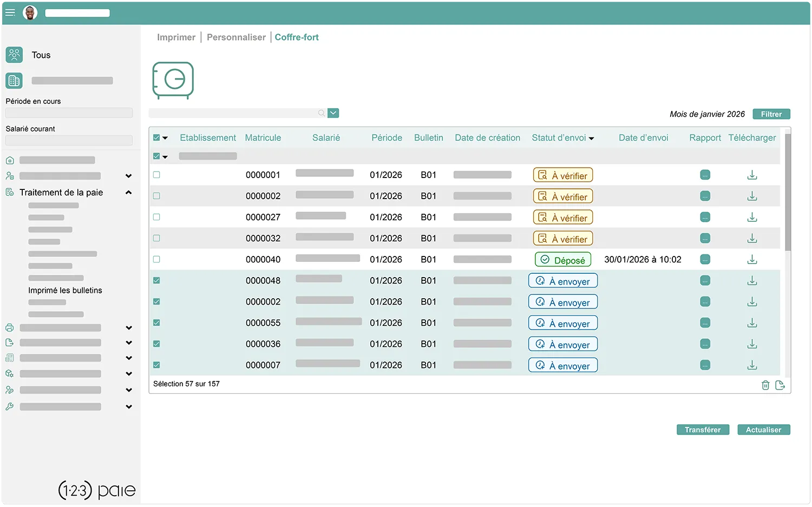This screenshot has width=812, height=507.
Task: Select Traitement de la paie menu item
Action: click(61, 192)
